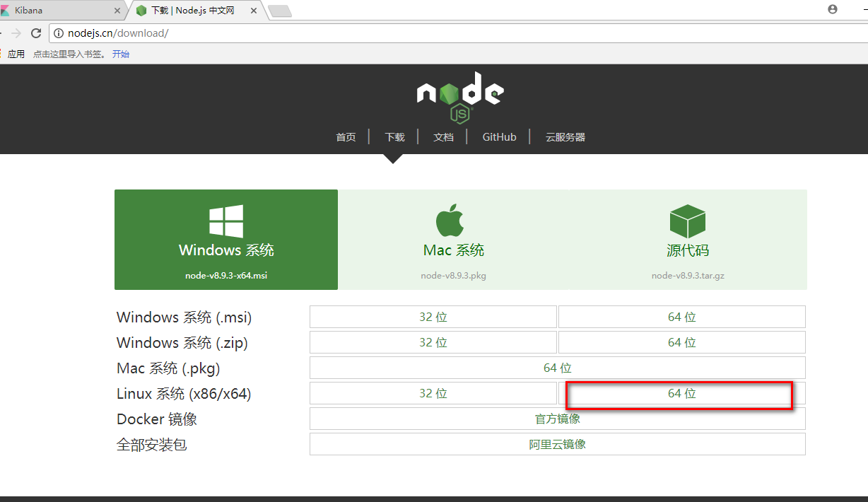Open 阿里云镜像 all packages link
This screenshot has width=868, height=502.
click(558, 444)
